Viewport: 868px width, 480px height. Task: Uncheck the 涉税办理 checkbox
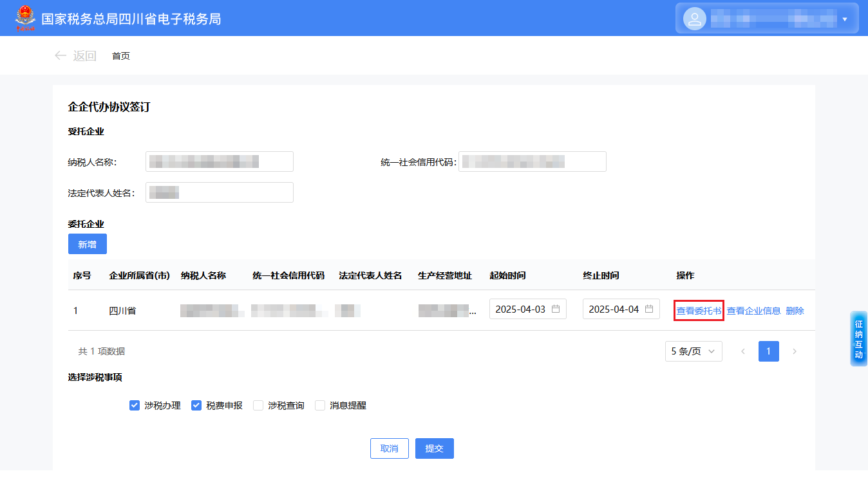[x=135, y=405]
